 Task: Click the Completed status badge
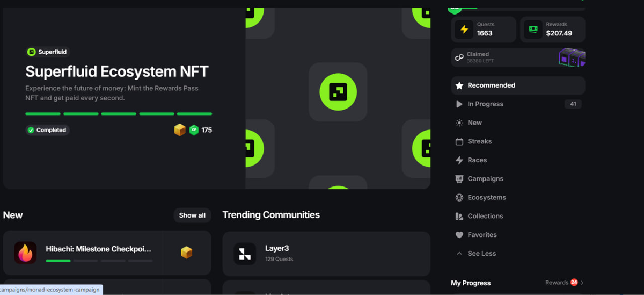click(47, 130)
